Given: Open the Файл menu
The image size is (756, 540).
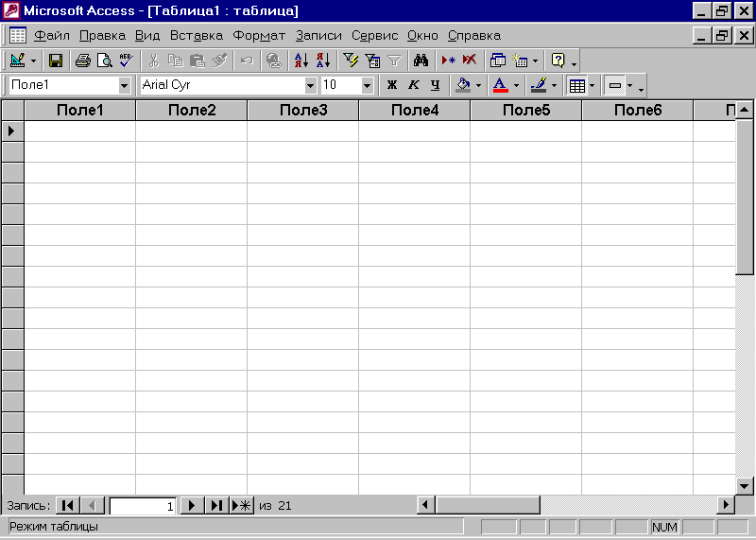Looking at the screenshot, I should click(x=52, y=36).
